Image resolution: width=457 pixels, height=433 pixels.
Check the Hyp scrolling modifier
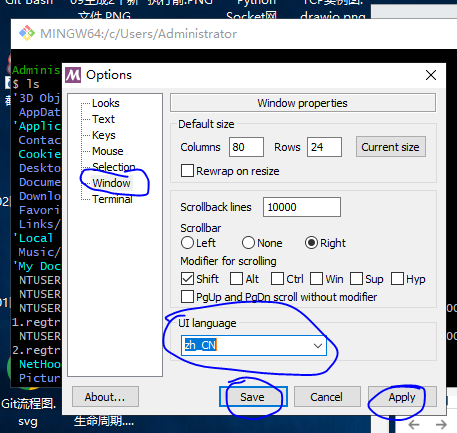tap(397, 279)
